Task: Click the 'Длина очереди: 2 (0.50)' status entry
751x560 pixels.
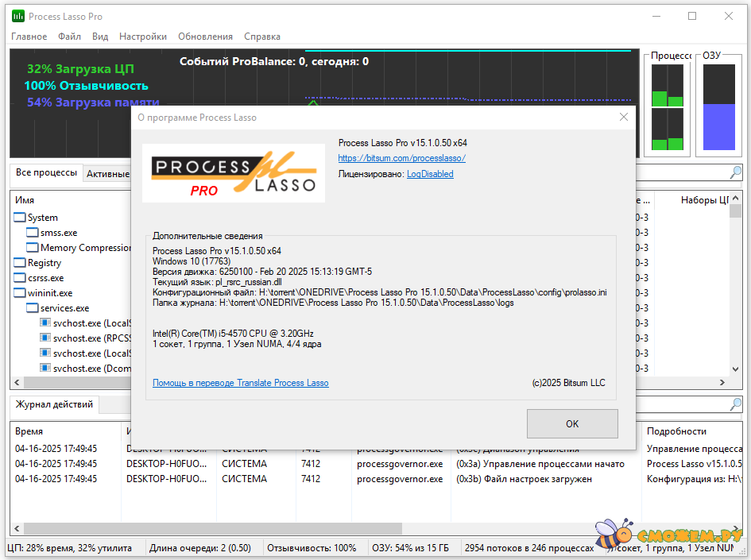Action: coord(199,548)
